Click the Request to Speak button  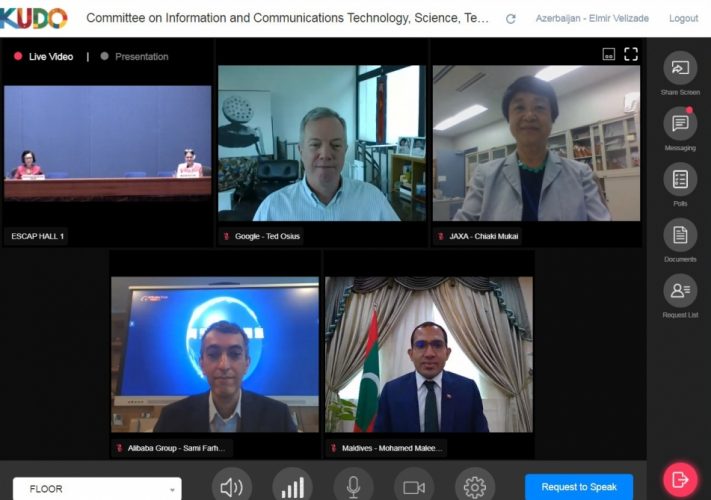pos(579,487)
